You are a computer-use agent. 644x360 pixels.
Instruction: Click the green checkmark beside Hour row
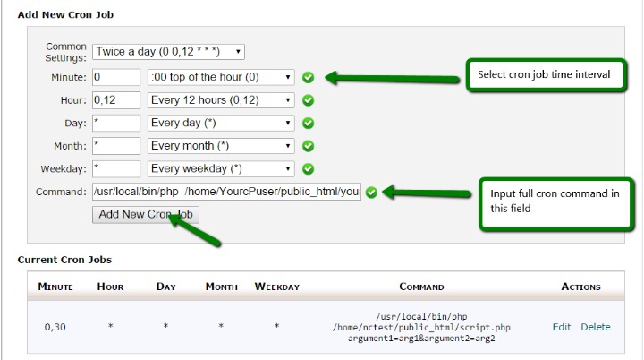tap(308, 100)
